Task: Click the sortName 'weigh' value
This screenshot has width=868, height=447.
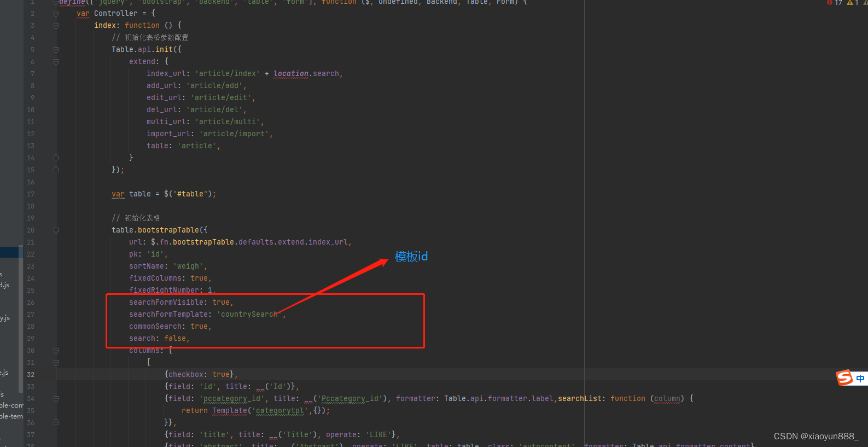Action: [x=188, y=266]
